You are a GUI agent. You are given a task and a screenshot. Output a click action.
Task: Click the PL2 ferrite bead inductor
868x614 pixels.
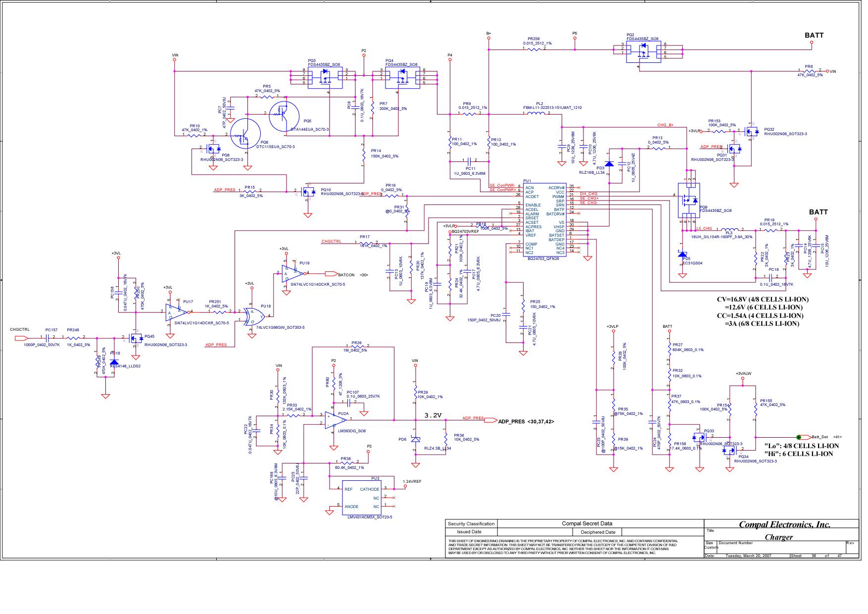coord(536,114)
